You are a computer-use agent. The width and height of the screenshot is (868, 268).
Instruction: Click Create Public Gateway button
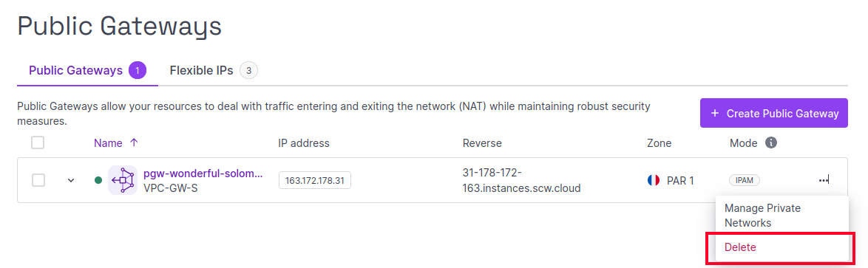(x=774, y=113)
